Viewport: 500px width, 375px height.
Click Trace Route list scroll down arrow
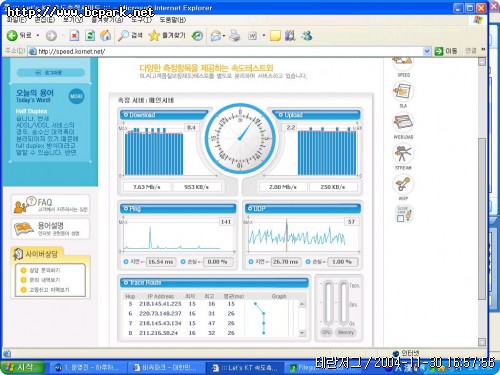tap(302, 333)
